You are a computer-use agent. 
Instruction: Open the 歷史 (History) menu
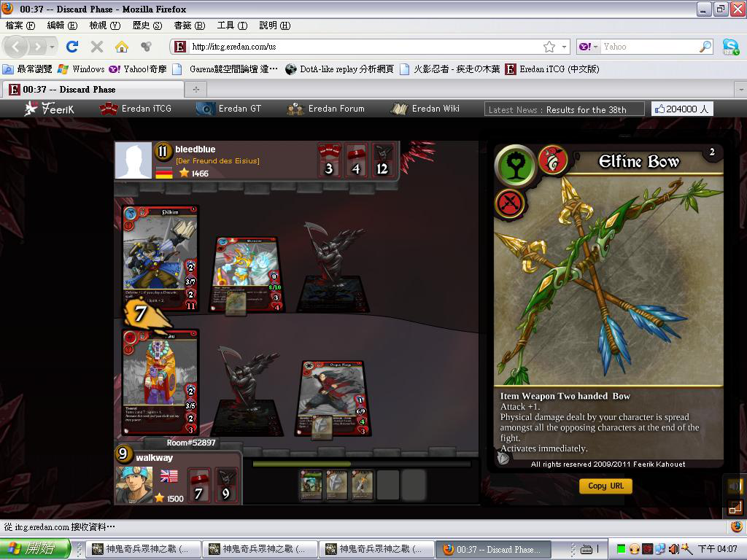coord(147,26)
